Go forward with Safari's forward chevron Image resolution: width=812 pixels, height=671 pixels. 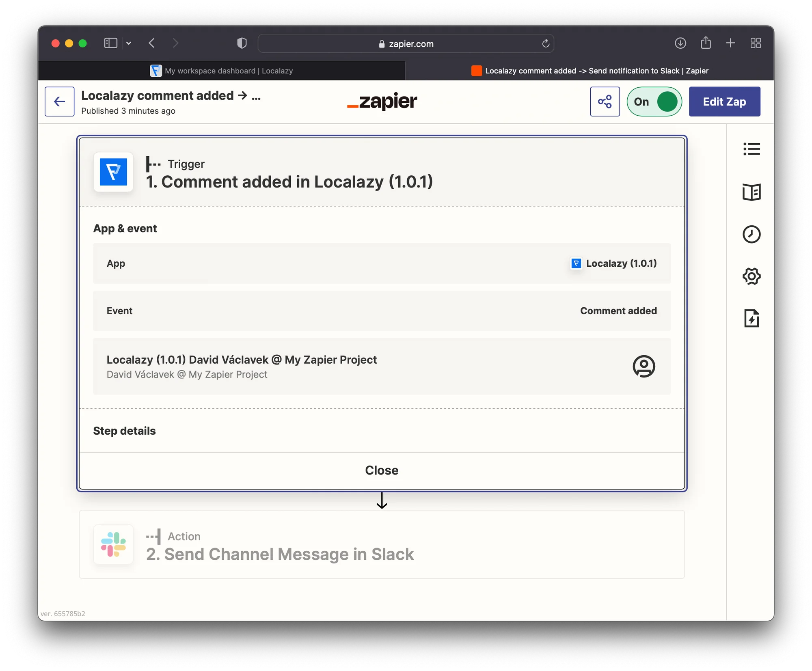(x=175, y=43)
